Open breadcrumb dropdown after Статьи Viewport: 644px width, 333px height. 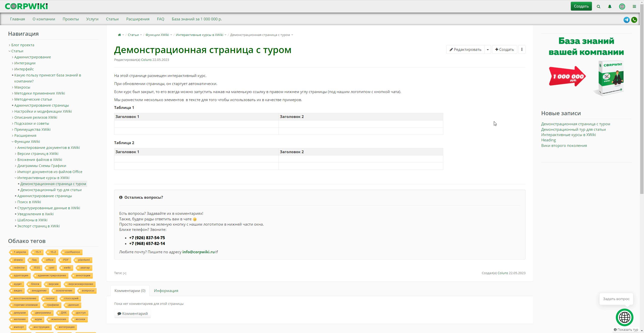coord(141,35)
